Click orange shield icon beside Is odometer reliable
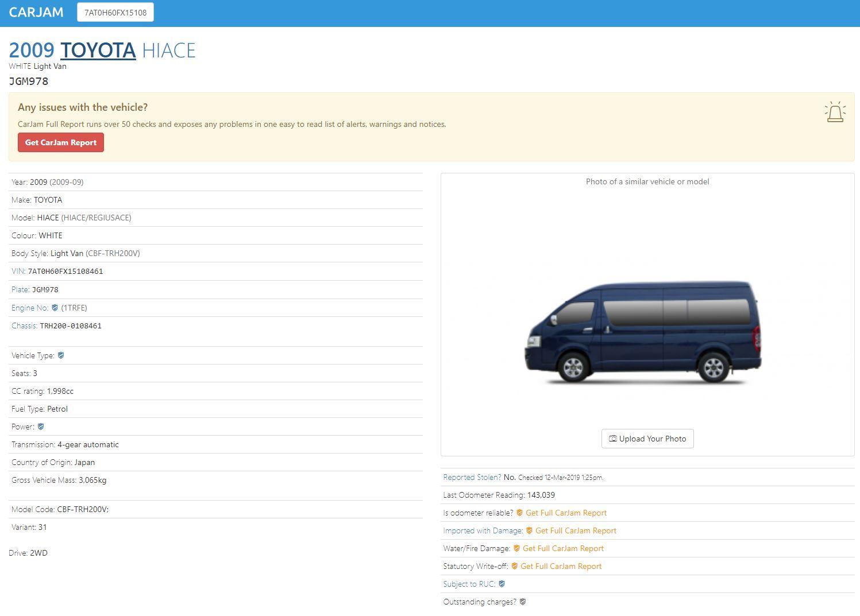Image resolution: width=860 pixels, height=616 pixels. 519,513
